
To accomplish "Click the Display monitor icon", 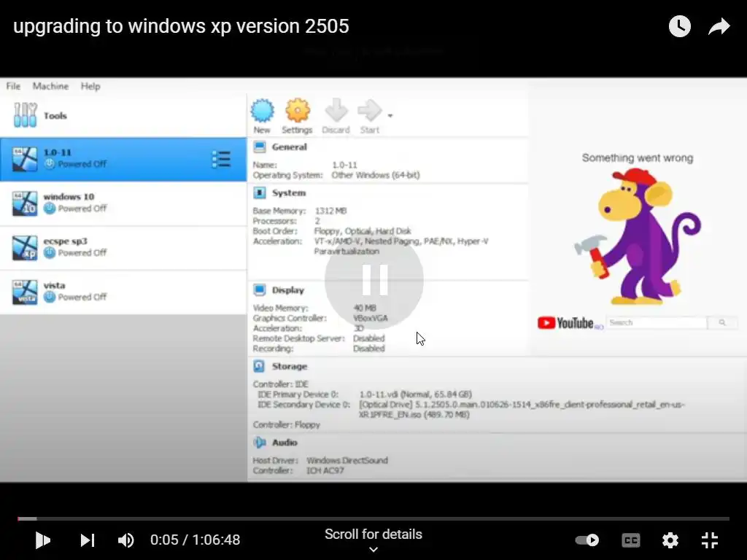I will coord(260,290).
